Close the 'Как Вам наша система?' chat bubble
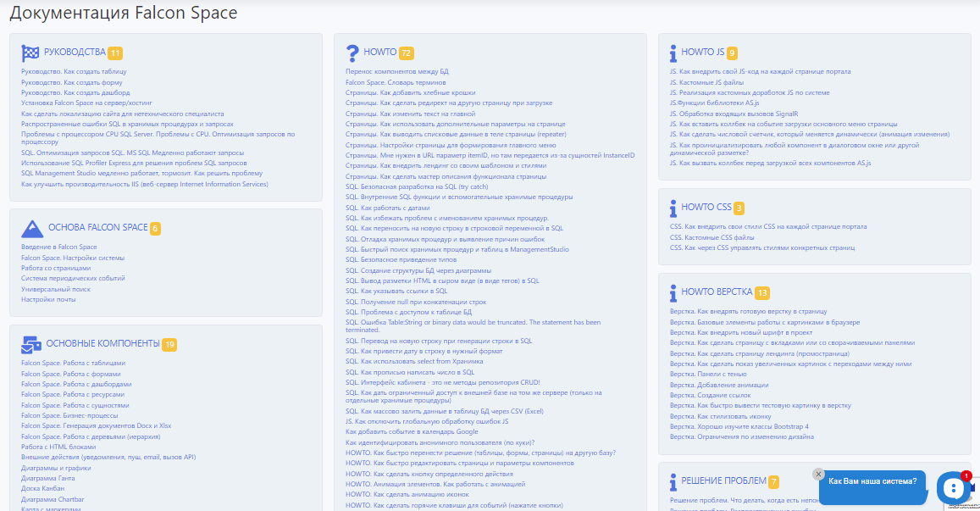This screenshot has height=511, width=980. [818, 474]
